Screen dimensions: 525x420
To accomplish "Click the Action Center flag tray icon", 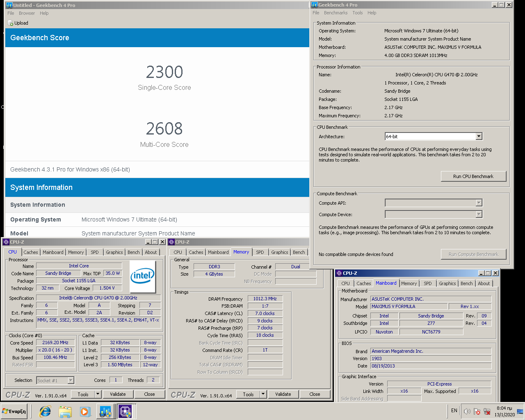I will coord(477,411).
